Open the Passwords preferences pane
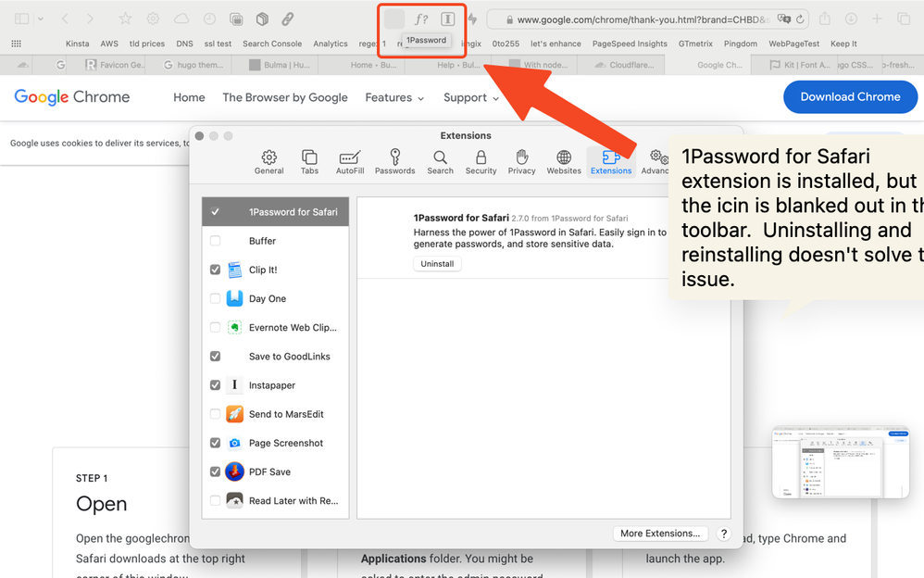Image resolution: width=924 pixels, height=578 pixels. (394, 161)
